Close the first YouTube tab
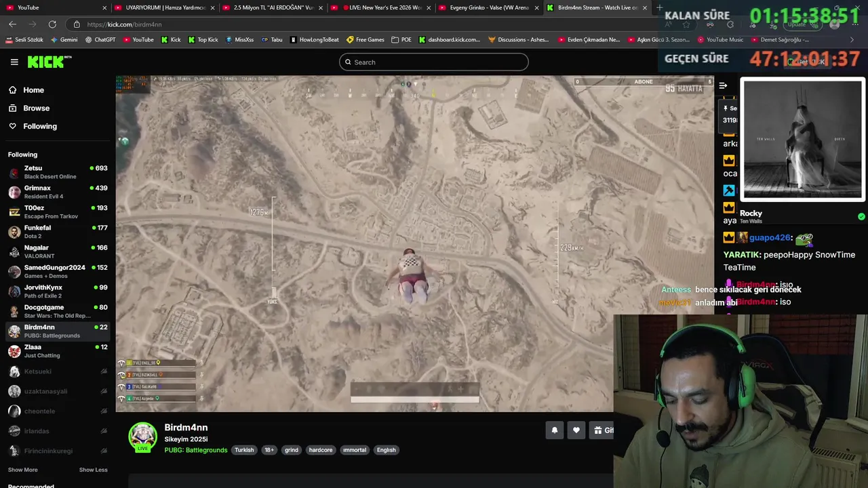Image resolution: width=868 pixels, height=488 pixels. (104, 7)
